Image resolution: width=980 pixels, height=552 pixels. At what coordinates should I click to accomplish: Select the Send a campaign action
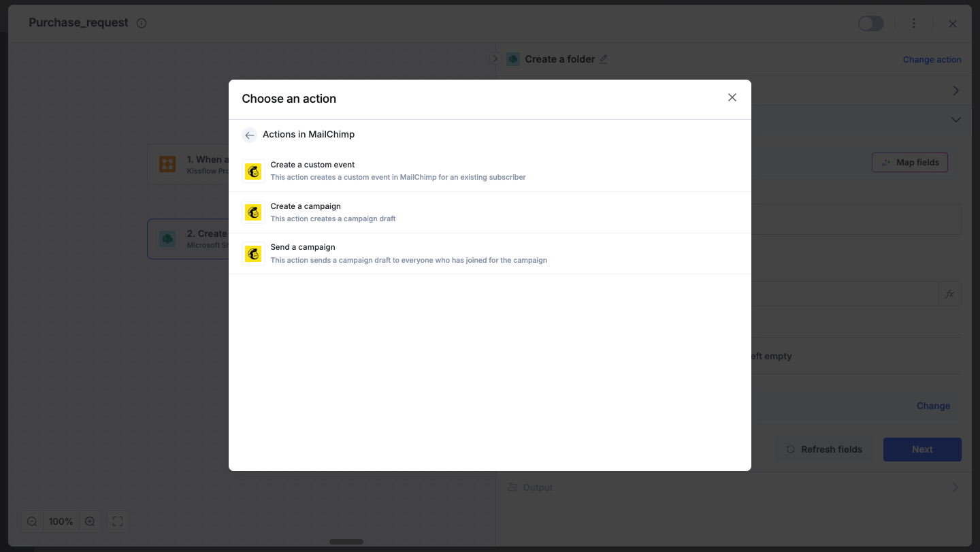pyautogui.click(x=490, y=254)
